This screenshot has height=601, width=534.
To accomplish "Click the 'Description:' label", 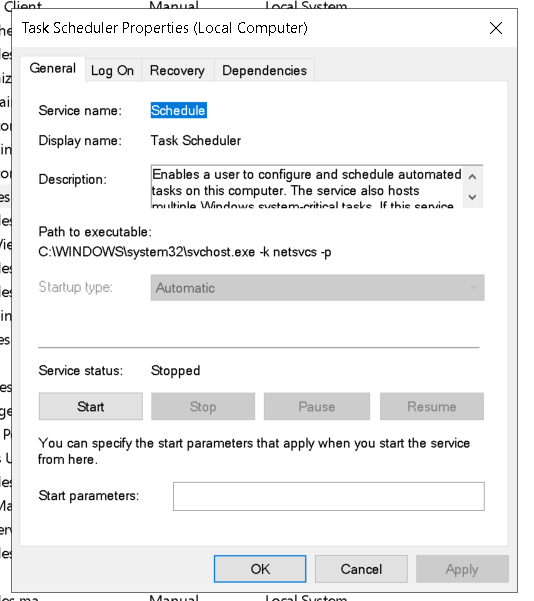I will tap(73, 179).
